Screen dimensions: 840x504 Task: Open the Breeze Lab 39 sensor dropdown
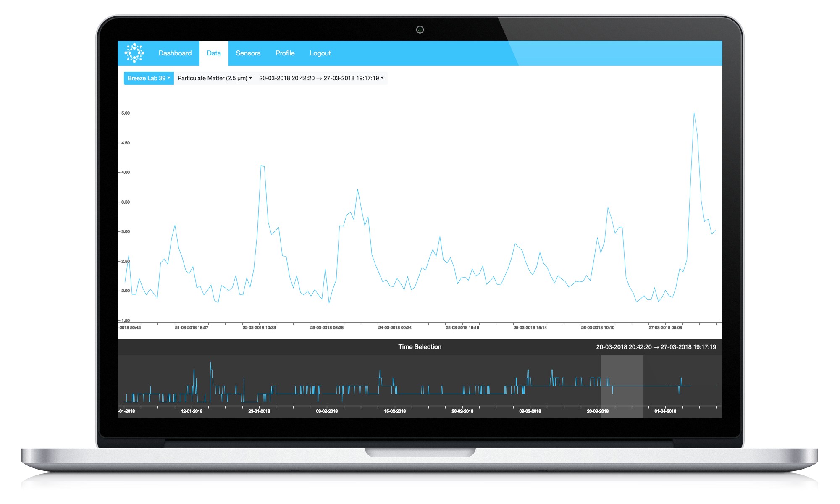tap(149, 78)
